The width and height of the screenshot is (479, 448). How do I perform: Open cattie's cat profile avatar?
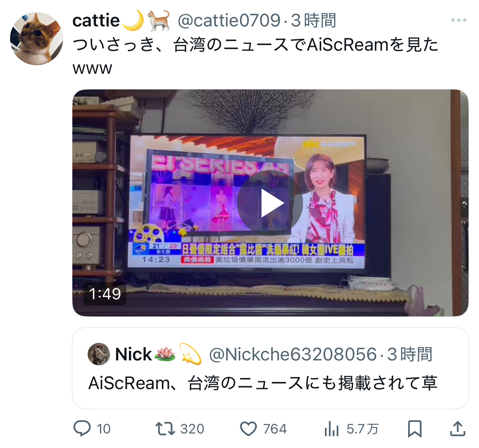37,39
